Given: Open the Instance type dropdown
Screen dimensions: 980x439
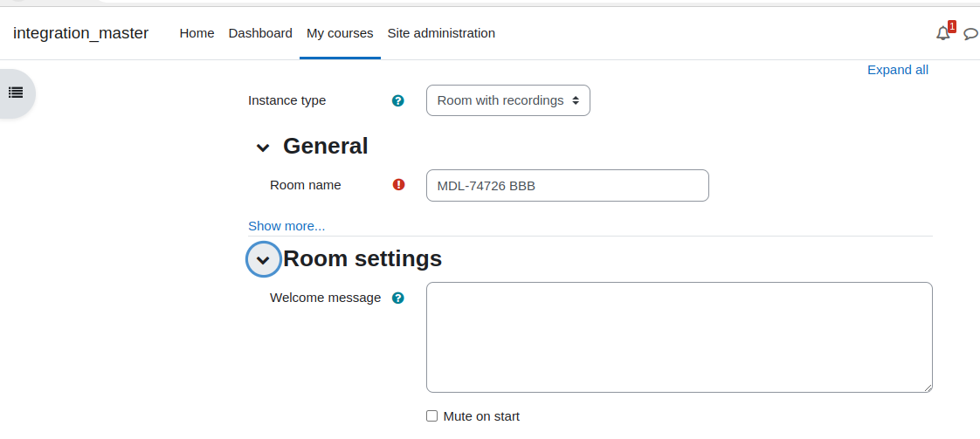Looking at the screenshot, I should tap(508, 100).
